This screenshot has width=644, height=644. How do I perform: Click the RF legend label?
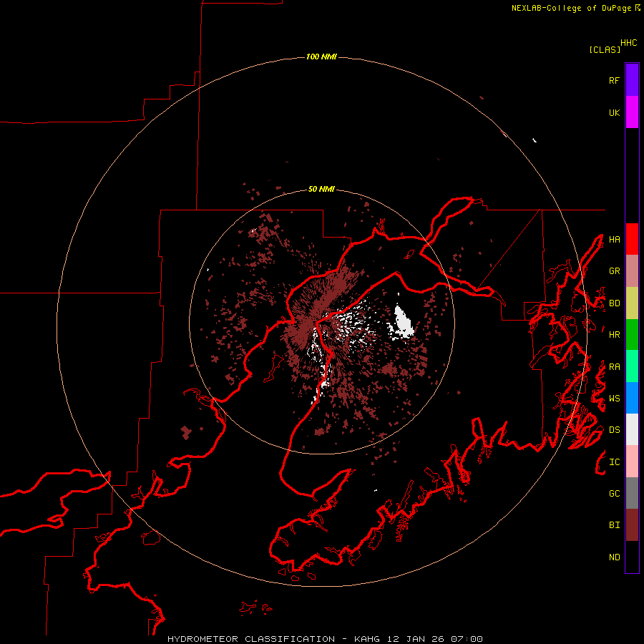(615, 80)
